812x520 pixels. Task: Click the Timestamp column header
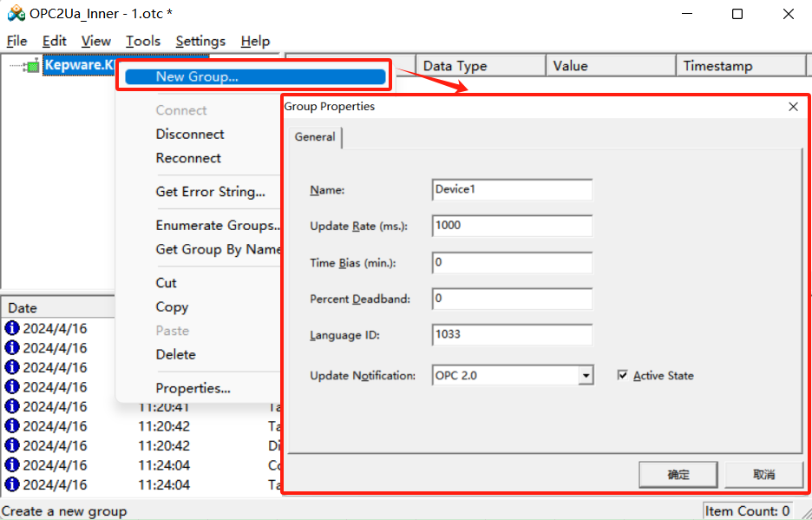coord(741,66)
